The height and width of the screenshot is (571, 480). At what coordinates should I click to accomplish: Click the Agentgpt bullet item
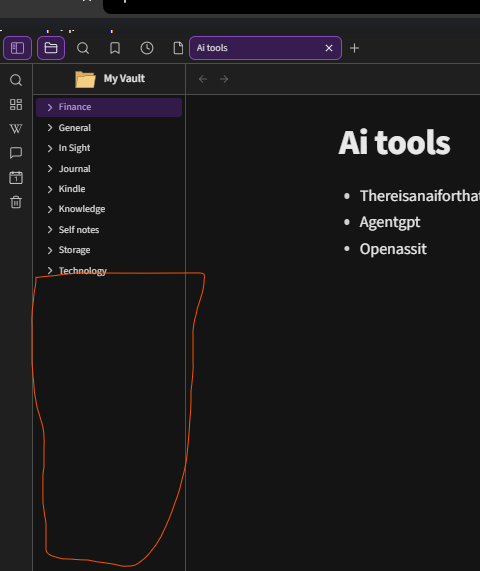tap(390, 222)
